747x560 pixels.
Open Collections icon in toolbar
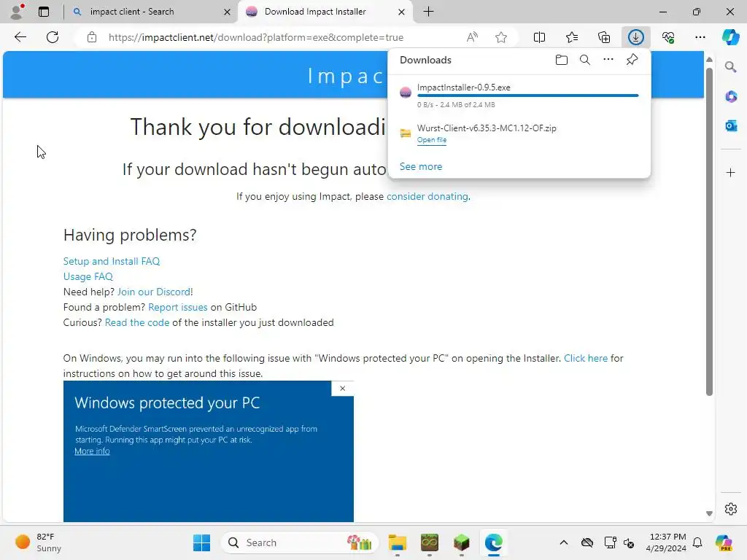click(604, 37)
